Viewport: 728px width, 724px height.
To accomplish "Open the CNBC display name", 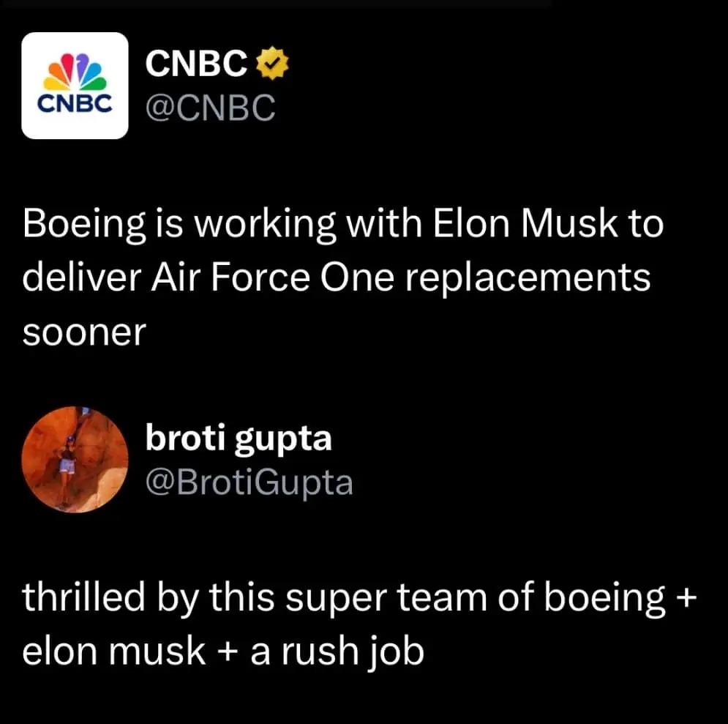I will pos(196,65).
